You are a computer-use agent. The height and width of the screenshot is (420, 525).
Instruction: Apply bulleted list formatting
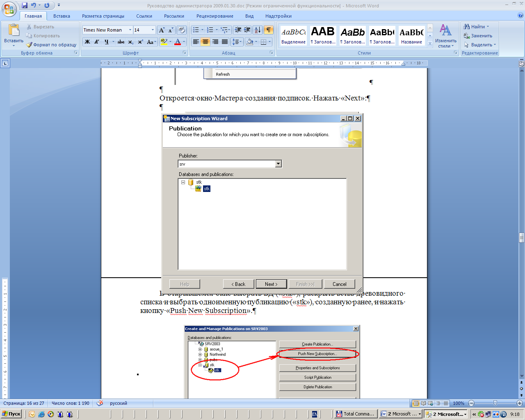[x=196, y=30]
